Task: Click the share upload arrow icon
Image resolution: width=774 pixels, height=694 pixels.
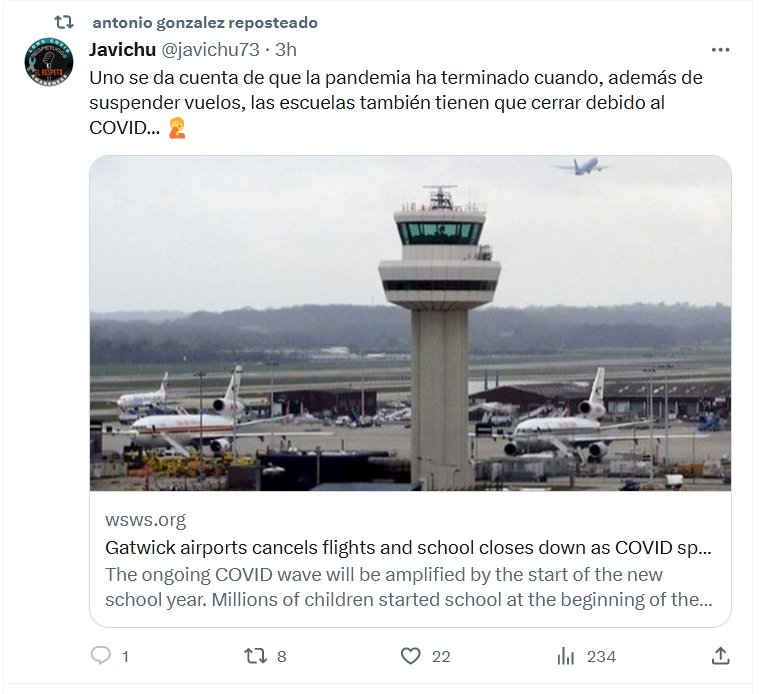Action: pos(720,656)
